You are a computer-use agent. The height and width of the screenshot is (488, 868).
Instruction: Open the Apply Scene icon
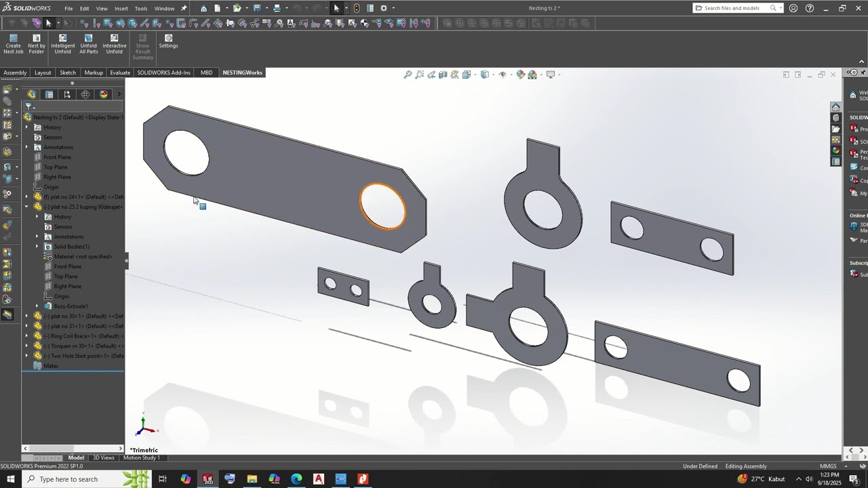[x=532, y=75]
